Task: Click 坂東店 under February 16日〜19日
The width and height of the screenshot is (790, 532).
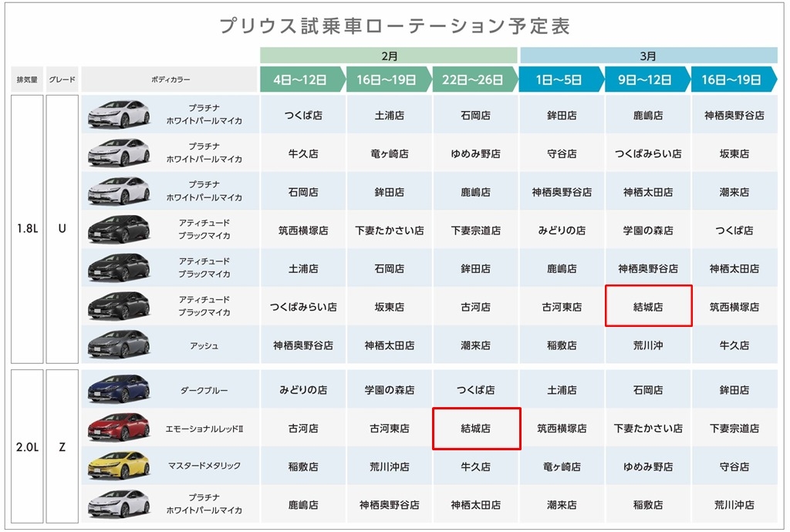Action: click(389, 307)
